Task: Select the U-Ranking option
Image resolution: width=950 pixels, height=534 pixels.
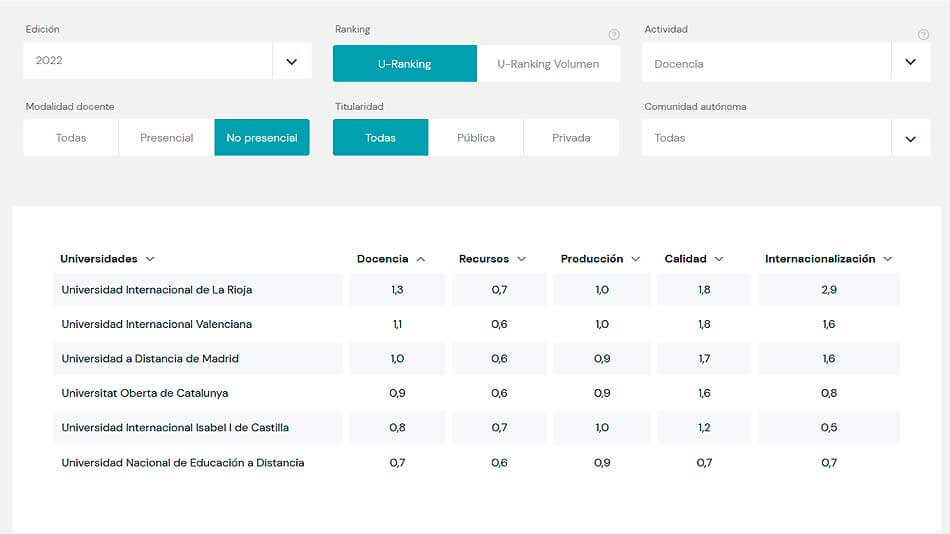Action: coord(405,64)
